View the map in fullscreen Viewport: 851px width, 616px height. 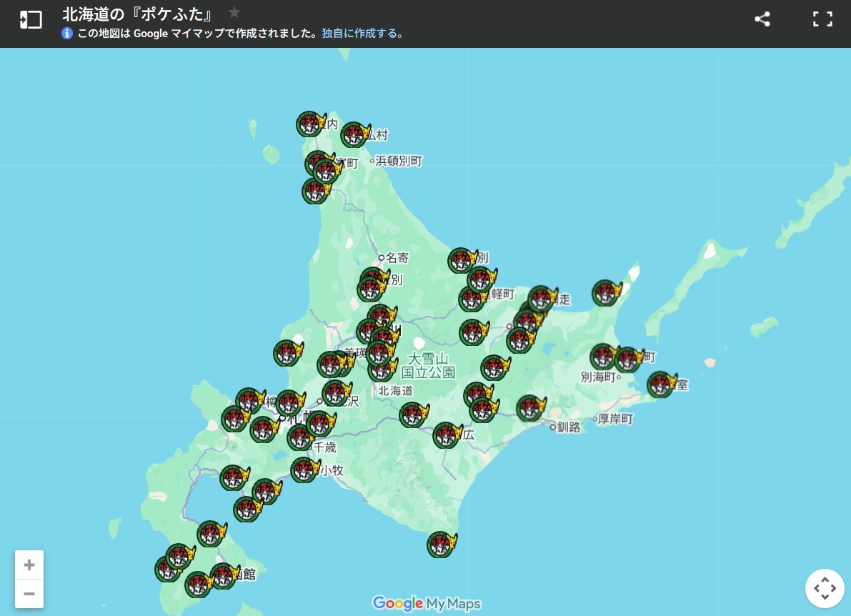(822, 19)
